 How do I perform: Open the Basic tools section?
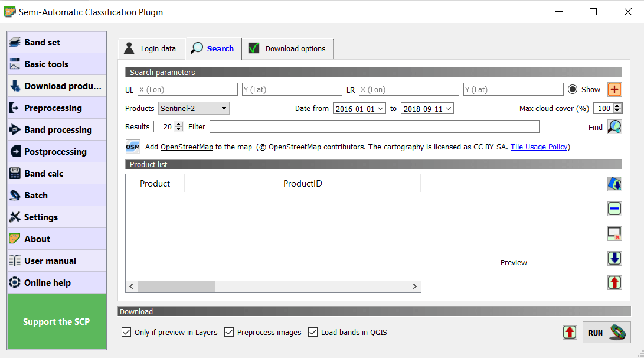(57, 64)
